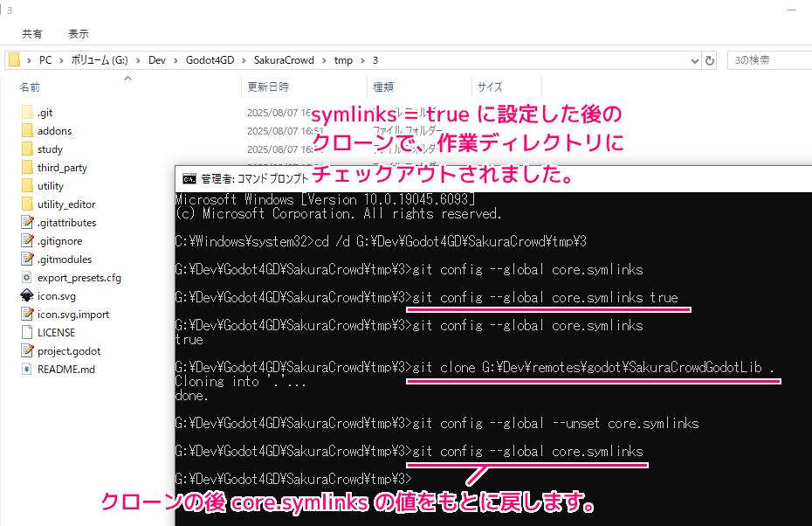This screenshot has width=812, height=526.
Task: Select the addons folder icon
Action: point(26,131)
